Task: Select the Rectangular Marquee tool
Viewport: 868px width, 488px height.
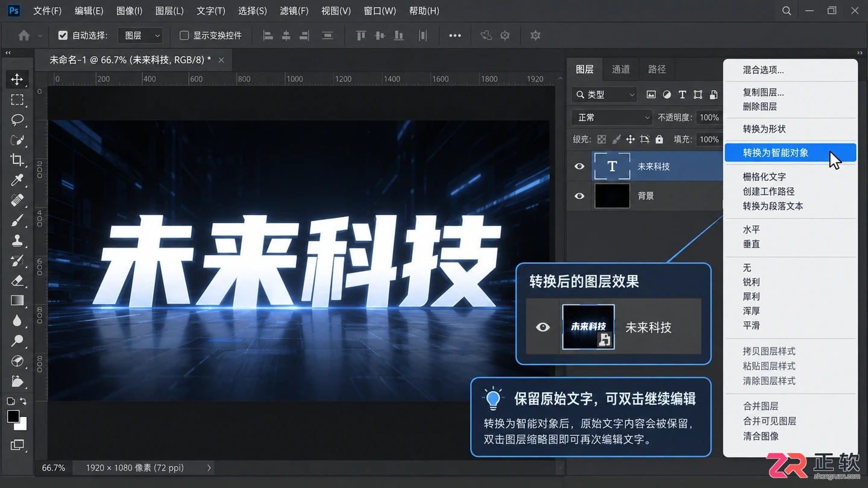Action: pyautogui.click(x=17, y=100)
